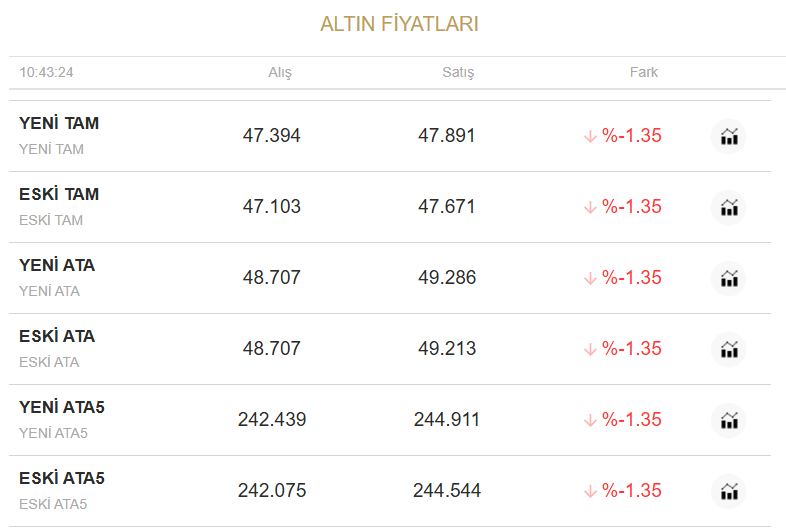The image size is (786, 528).
Task: Click the down arrow in YENİ TAM row
Action: click(x=590, y=136)
